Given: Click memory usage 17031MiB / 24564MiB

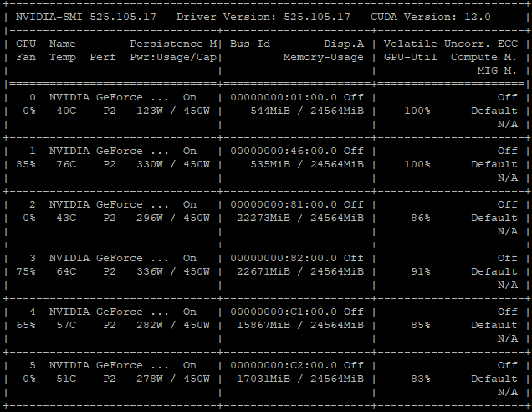Looking at the screenshot, I should (x=300, y=379).
